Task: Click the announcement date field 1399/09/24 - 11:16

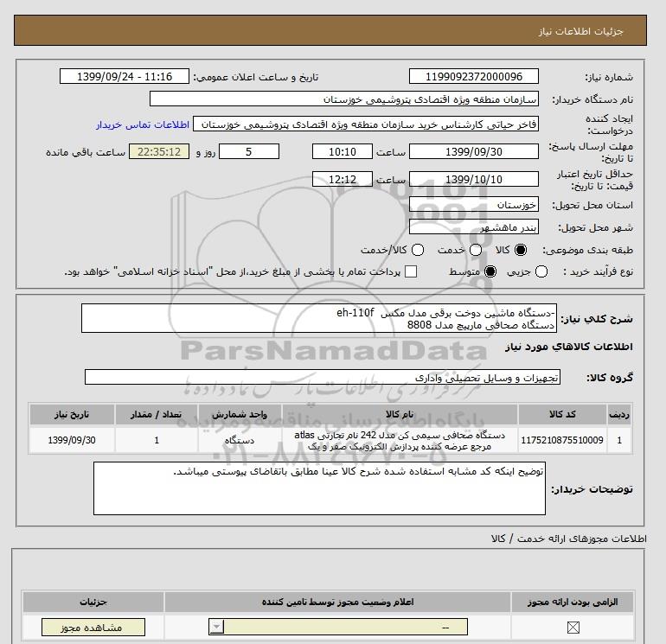Action: pos(125,77)
